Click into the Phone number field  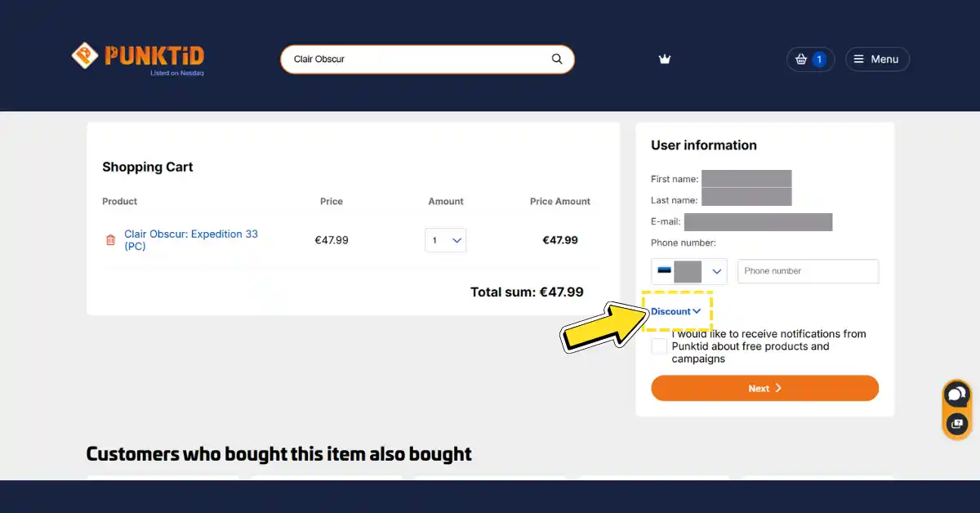click(x=807, y=271)
